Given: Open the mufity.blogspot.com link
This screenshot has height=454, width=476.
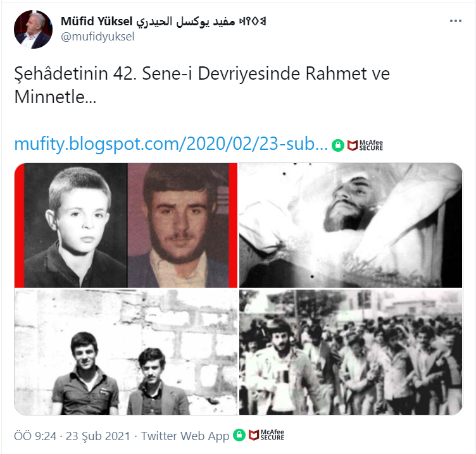Looking at the screenshot, I should tap(171, 144).
